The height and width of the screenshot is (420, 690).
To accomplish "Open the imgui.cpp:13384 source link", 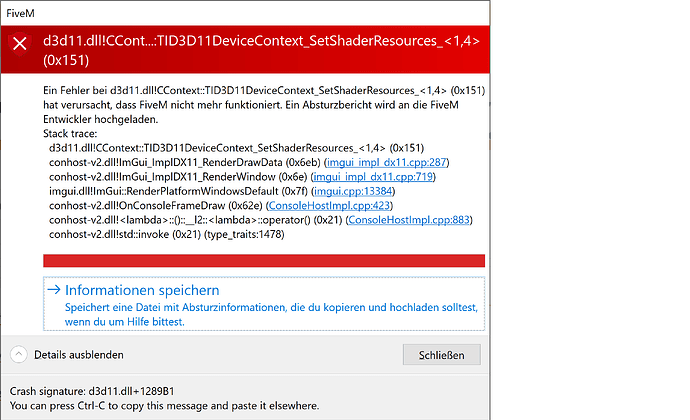I will pyautogui.click(x=353, y=192).
